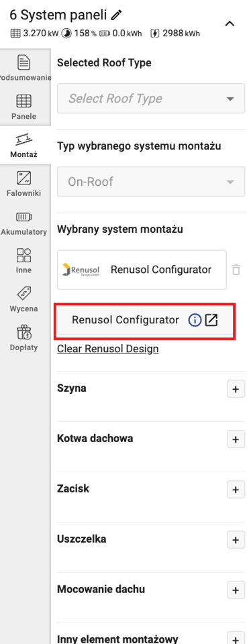247x644 pixels.
Task: Add a Szyna rail with plus button
Action: [x=236, y=389]
